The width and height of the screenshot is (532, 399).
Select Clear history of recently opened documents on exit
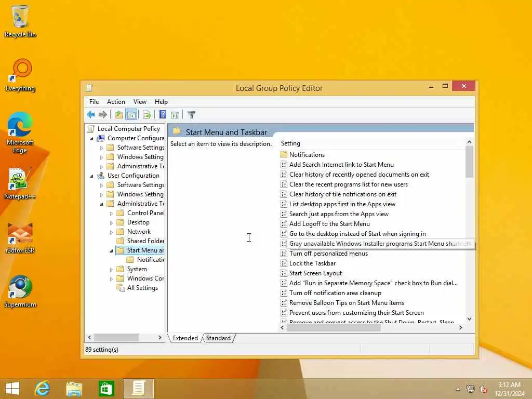pyautogui.click(x=359, y=175)
